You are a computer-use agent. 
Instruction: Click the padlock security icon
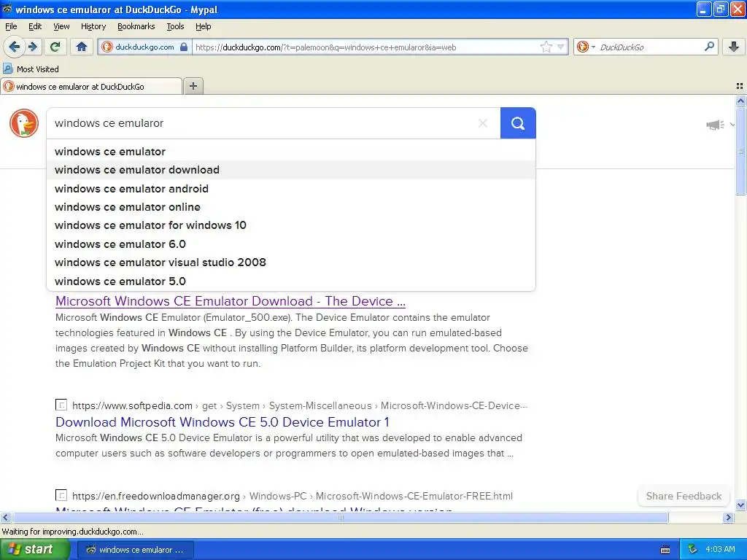[184, 47]
